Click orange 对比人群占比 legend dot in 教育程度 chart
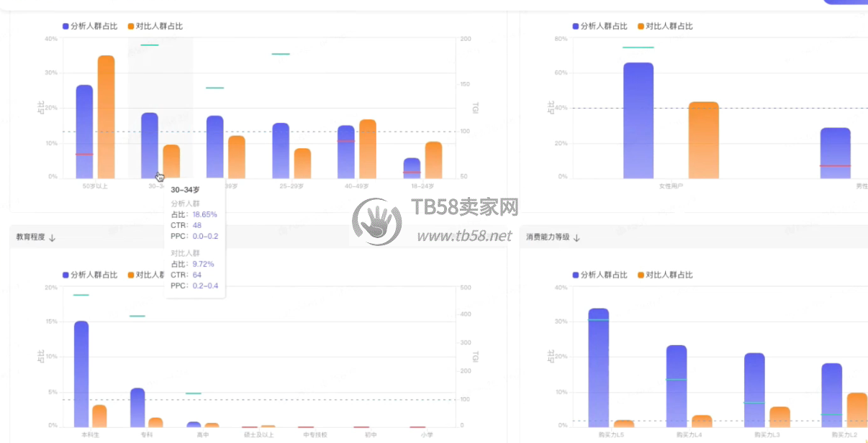This screenshot has height=443, width=868. click(131, 275)
